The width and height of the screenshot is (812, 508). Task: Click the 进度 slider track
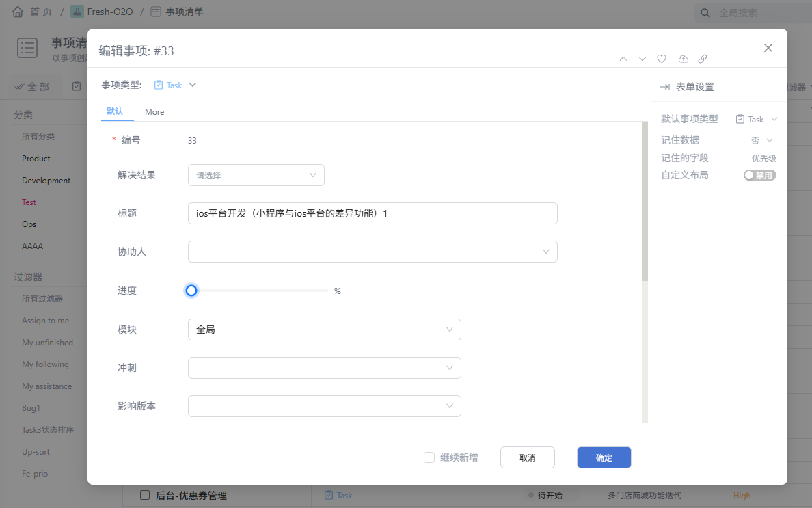point(260,291)
